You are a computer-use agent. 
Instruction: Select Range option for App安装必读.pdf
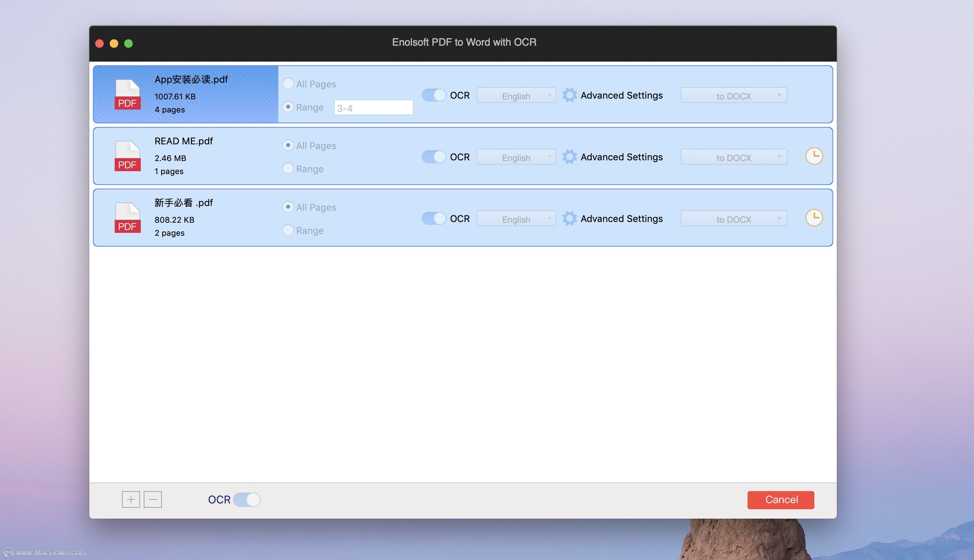288,107
